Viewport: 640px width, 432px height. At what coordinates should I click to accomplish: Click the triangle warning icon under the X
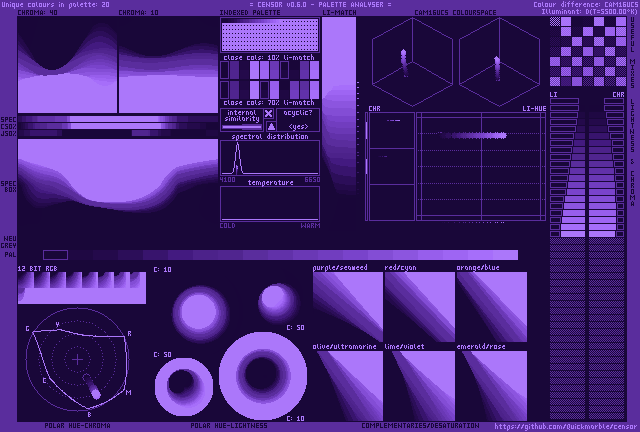pos(269,126)
